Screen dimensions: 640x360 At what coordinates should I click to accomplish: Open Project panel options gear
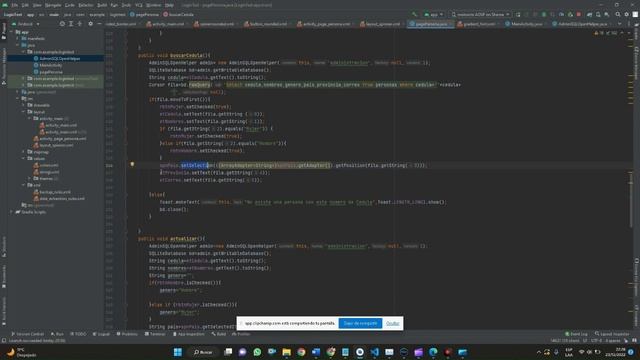(x=91, y=24)
